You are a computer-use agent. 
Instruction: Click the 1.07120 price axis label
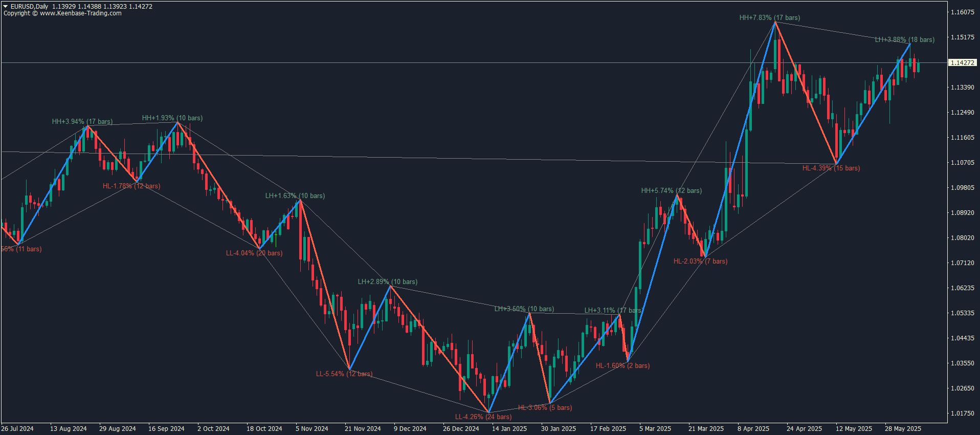click(x=963, y=263)
